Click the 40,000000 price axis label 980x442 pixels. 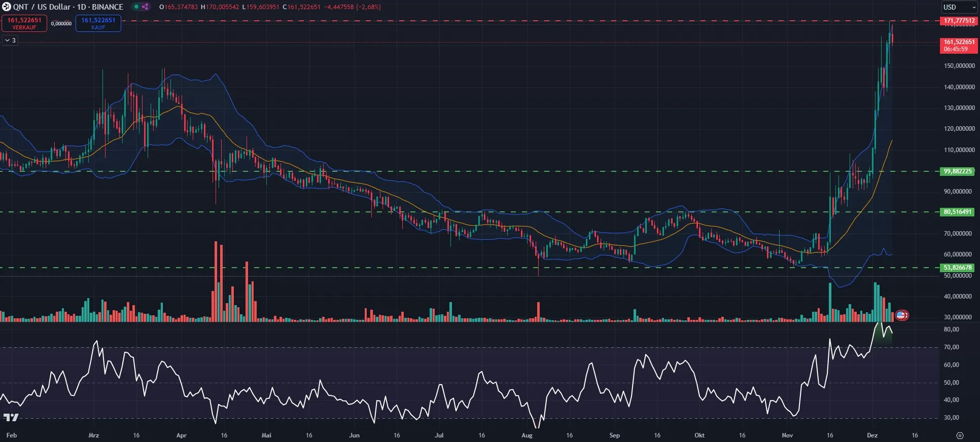click(x=958, y=297)
